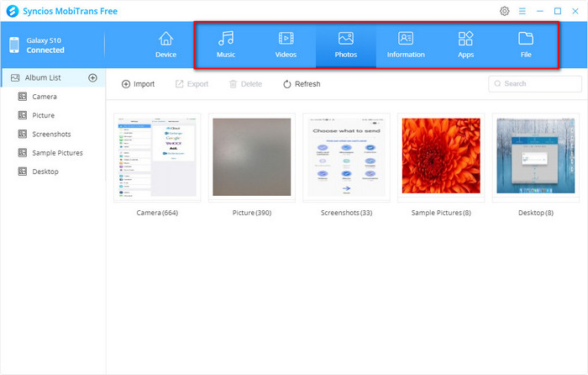Click the Screenshots album icon in sidebar
The height and width of the screenshot is (375, 588).
[x=23, y=134]
